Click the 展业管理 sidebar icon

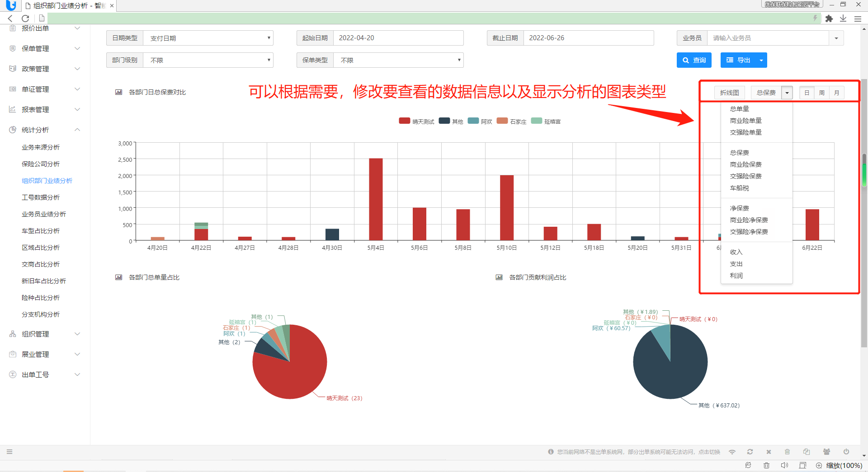[x=13, y=354]
